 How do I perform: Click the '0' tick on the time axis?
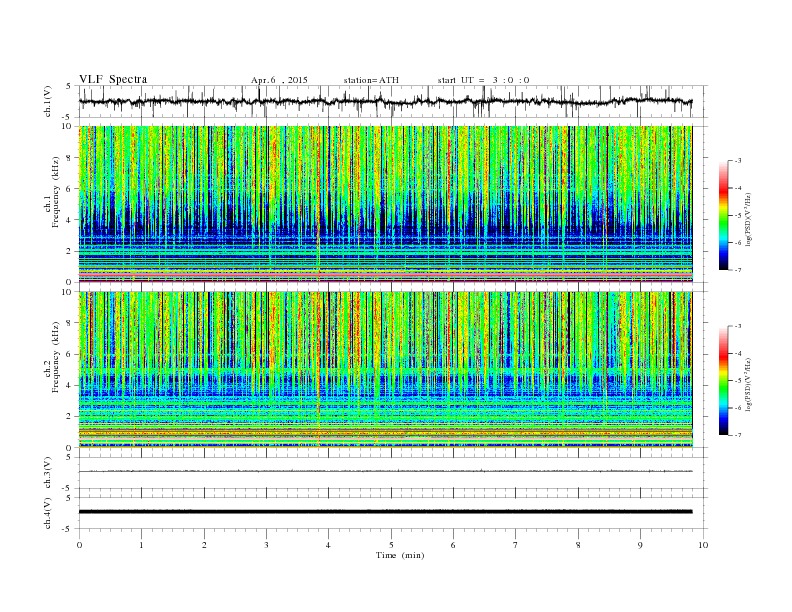tap(79, 545)
